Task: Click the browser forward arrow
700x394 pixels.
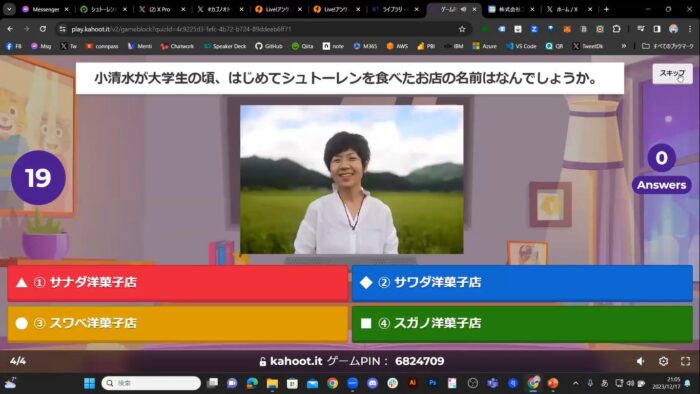Action: click(26, 29)
